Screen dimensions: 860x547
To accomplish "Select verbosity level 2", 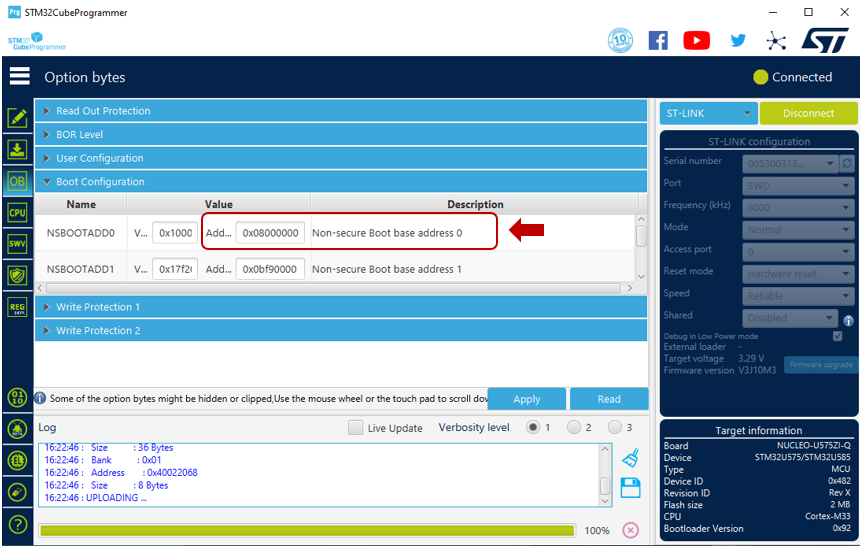I will (574, 427).
